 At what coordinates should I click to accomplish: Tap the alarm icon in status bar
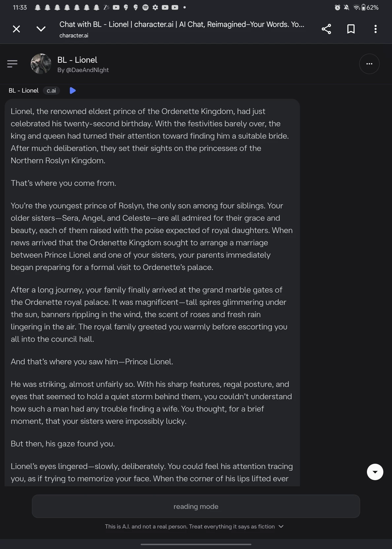(337, 7)
